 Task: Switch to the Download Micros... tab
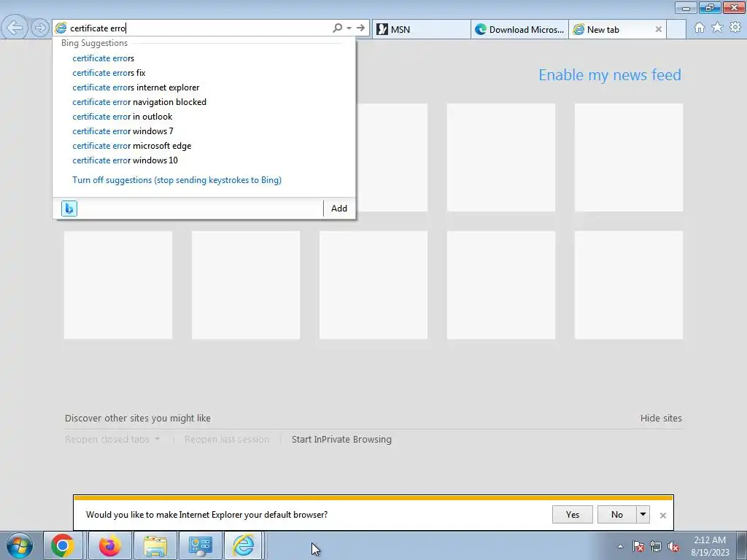pyautogui.click(x=519, y=29)
